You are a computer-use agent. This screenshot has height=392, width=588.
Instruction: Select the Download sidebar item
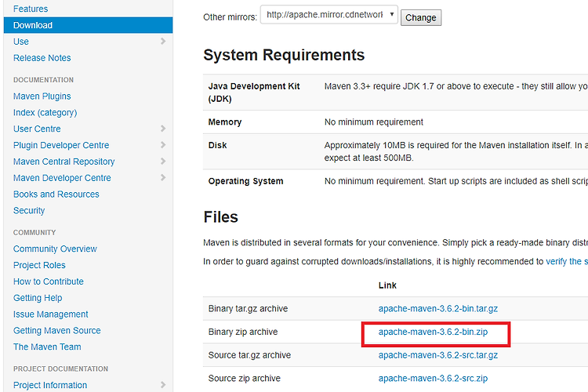[88, 25]
